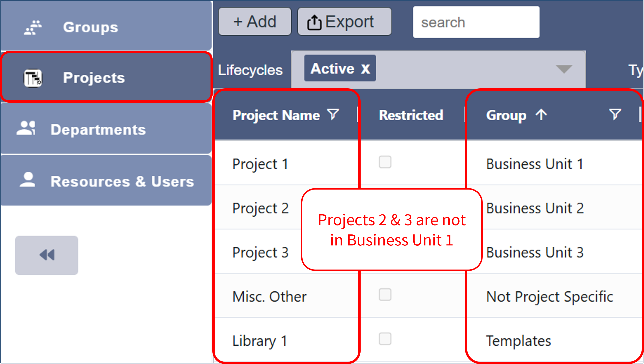
Task: Expand the Lifecycles dropdown arrow
Action: point(564,69)
